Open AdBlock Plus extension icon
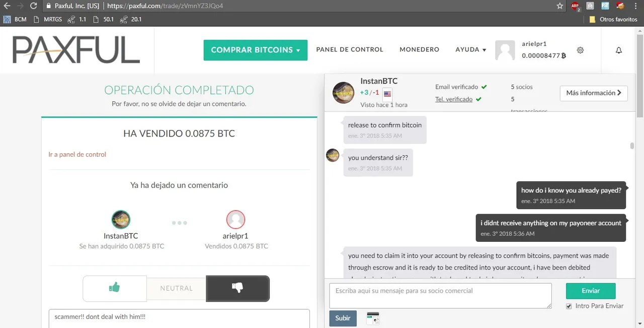Image resolution: width=644 pixels, height=328 pixels. coord(575,6)
